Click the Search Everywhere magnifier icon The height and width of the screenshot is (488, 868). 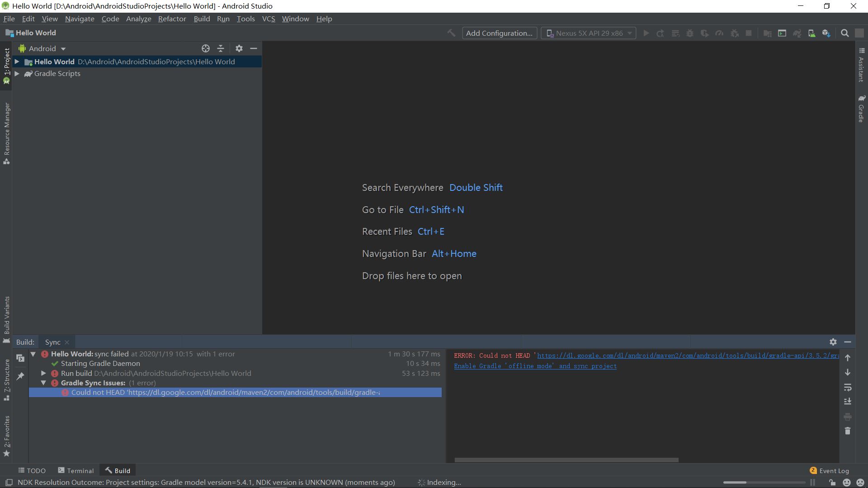pos(844,33)
